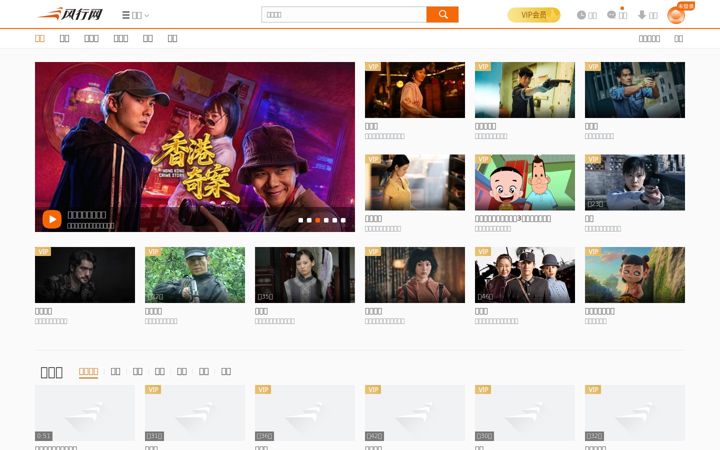
Task: Click the download arrow icon in header
Action: pos(642,15)
